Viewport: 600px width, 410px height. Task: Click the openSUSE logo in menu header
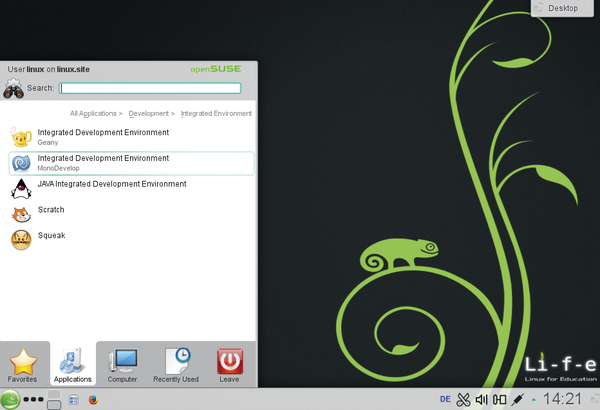point(216,69)
